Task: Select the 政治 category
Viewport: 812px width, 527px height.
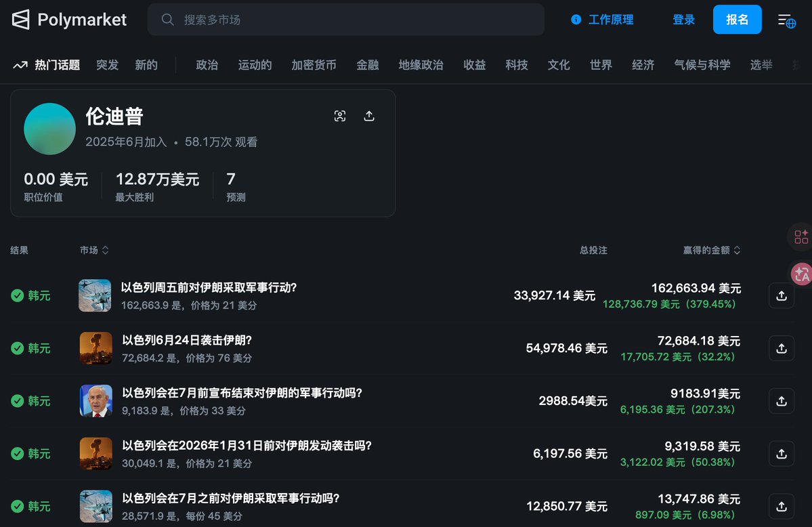Action: coord(207,65)
